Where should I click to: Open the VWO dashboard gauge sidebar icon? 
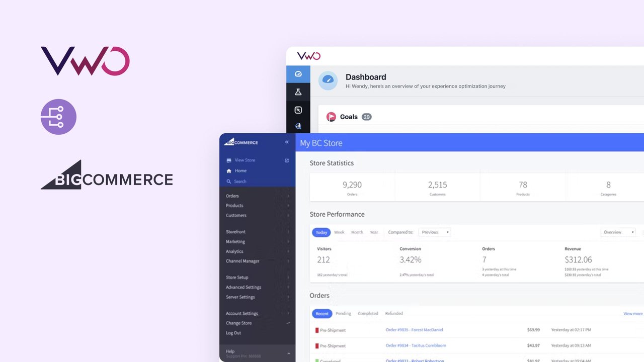(x=298, y=74)
